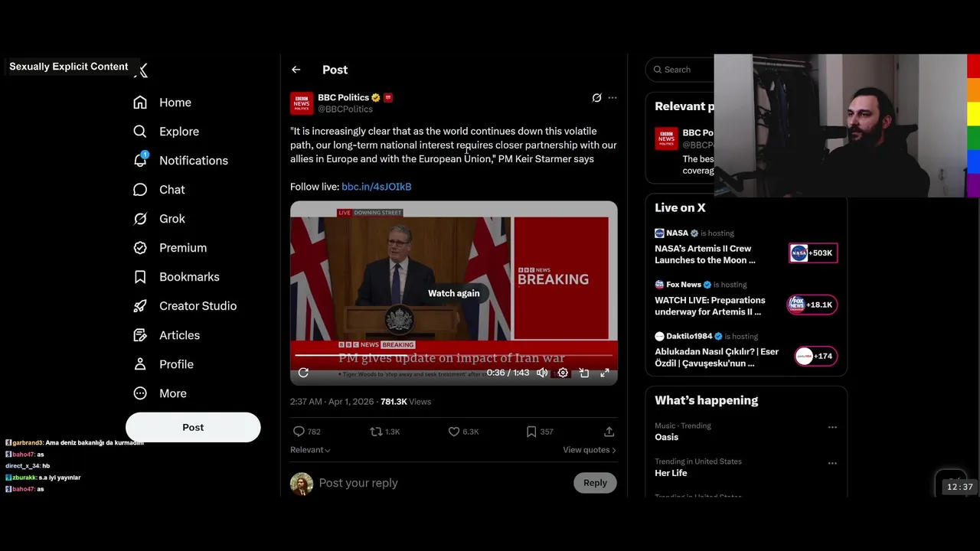The width and height of the screenshot is (980, 551).
Task: Toggle bookmark on the BBC Politics post
Action: [x=531, y=432]
